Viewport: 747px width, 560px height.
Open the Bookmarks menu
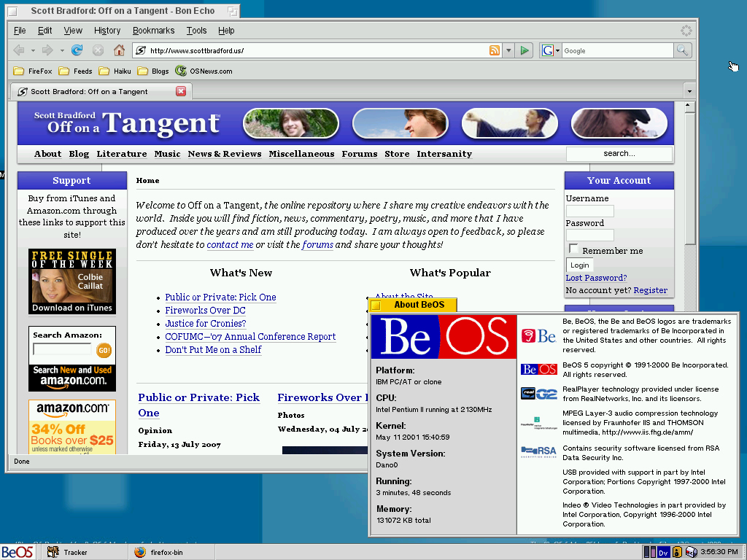click(153, 31)
